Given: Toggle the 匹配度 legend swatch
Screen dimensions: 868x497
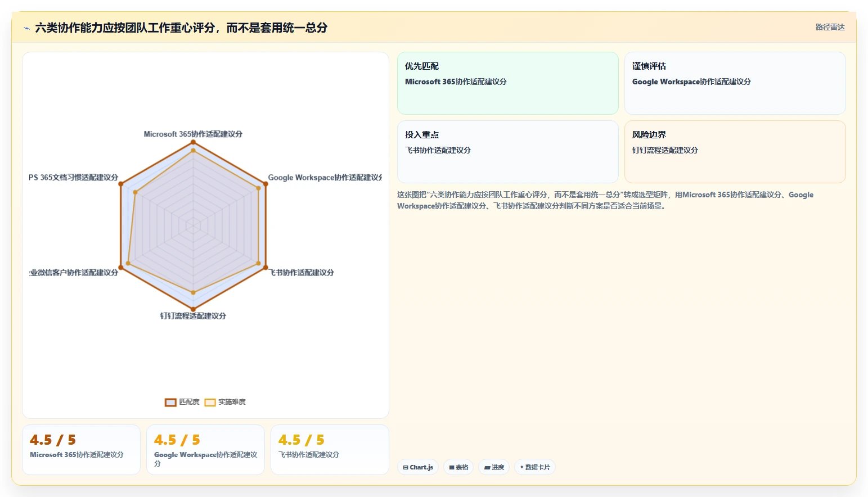Looking at the screenshot, I should [x=170, y=402].
